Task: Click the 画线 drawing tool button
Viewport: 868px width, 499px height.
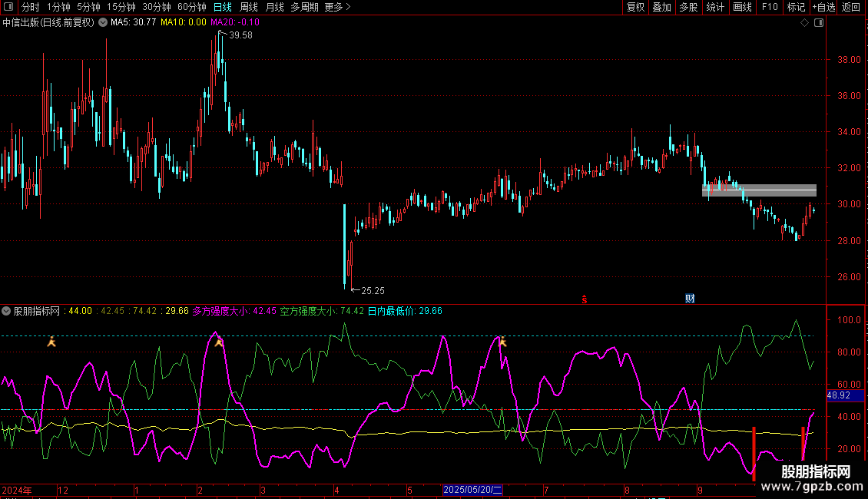Action: (x=742, y=7)
